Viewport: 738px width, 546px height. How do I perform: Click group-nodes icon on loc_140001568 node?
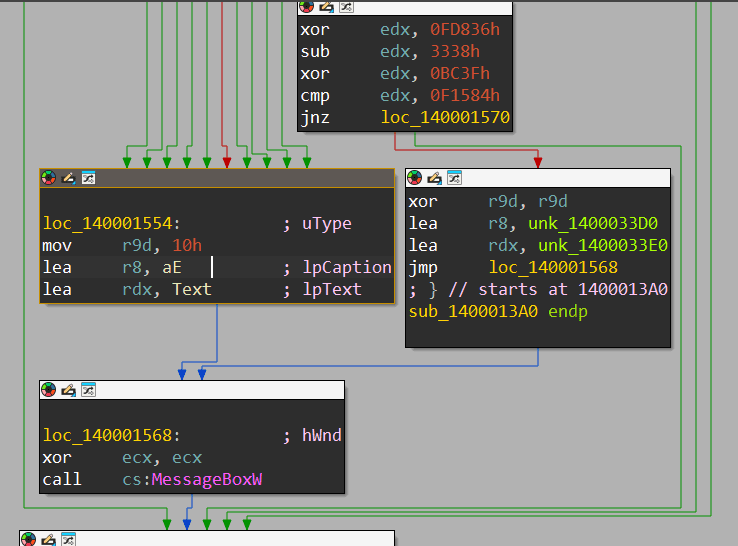click(x=88, y=390)
